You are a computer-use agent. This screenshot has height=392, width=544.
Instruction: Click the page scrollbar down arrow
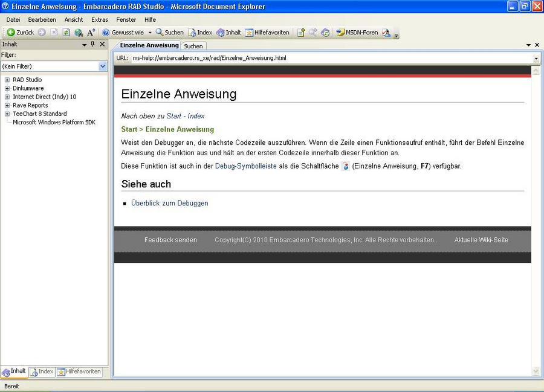pyautogui.click(x=536, y=371)
